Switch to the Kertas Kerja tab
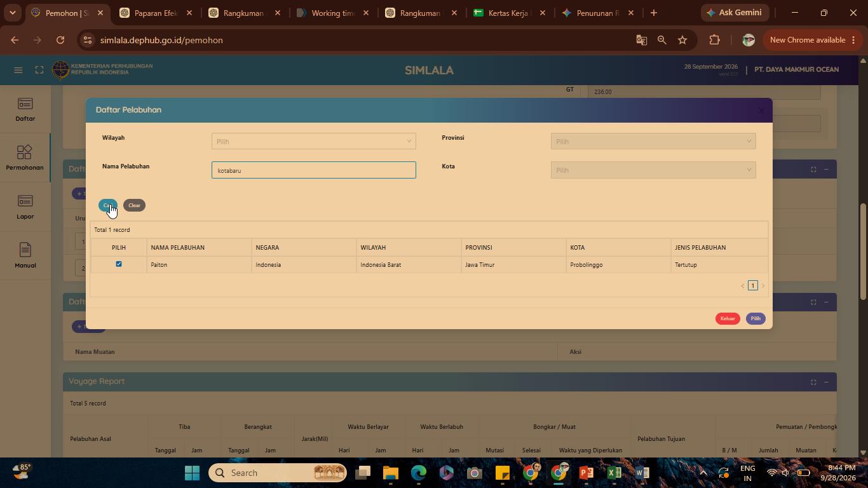 pos(510,13)
